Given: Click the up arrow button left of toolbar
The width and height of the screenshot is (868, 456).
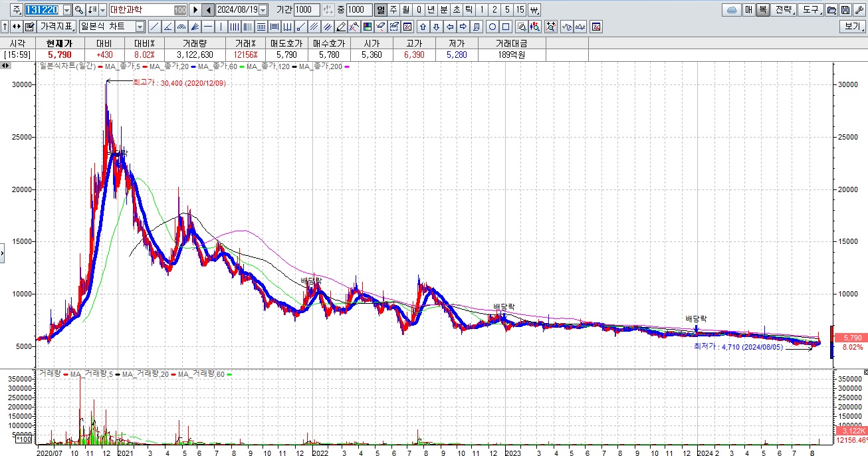Looking at the screenshot, I should point(5,27).
